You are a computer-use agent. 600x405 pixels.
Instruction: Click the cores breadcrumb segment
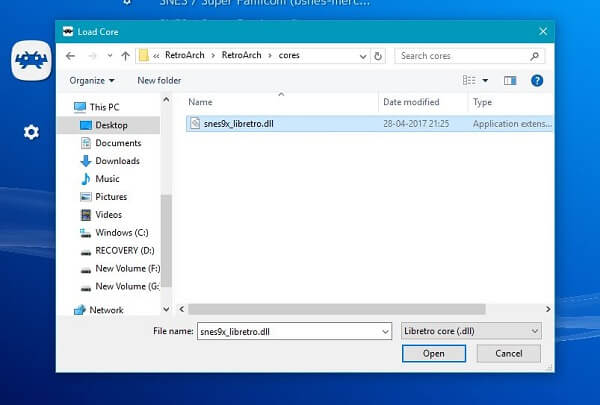pos(289,55)
